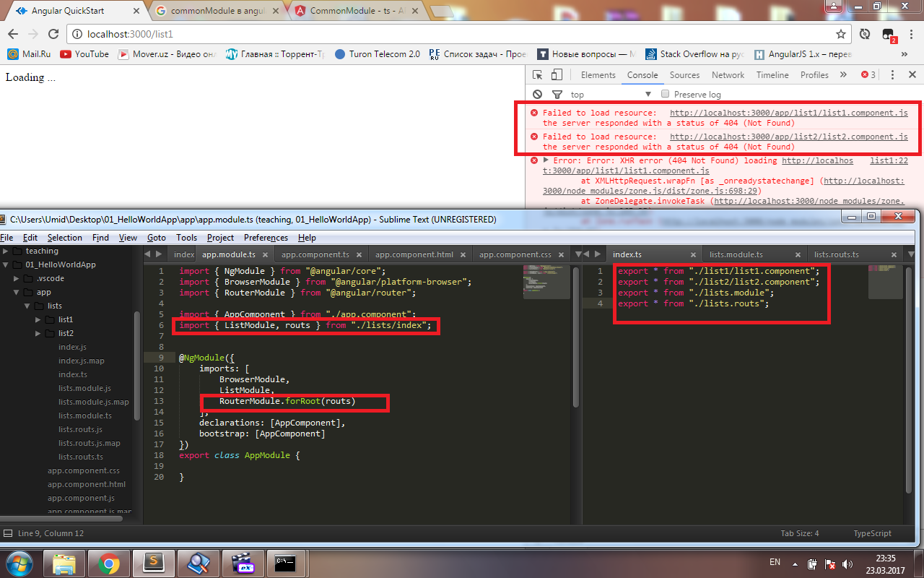The height and width of the screenshot is (578, 924).
Task: Toggle the DevTools device toolbar icon
Action: click(557, 75)
